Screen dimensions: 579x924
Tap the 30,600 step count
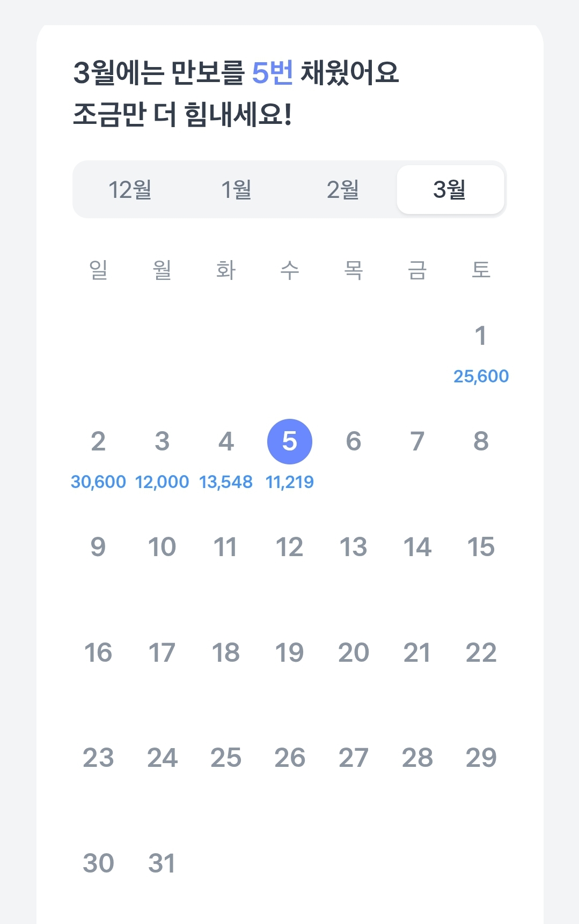click(98, 482)
